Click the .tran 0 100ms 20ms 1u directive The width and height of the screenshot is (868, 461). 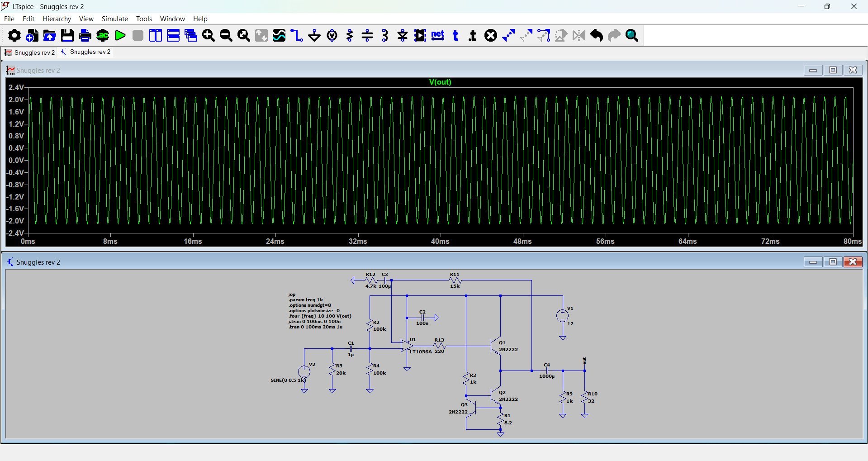(316, 327)
